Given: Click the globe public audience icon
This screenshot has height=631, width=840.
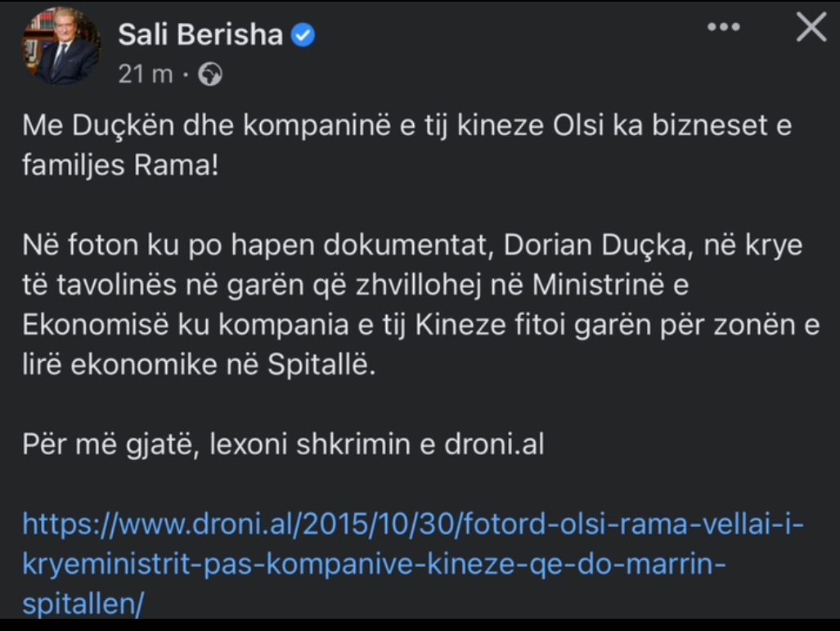Looking at the screenshot, I should point(210,74).
